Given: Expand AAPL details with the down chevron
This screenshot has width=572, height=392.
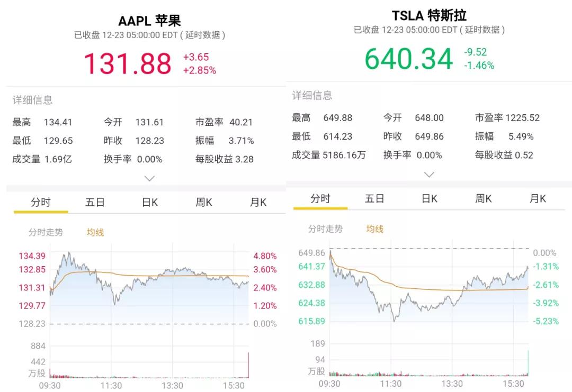Looking at the screenshot, I should coord(150,178).
